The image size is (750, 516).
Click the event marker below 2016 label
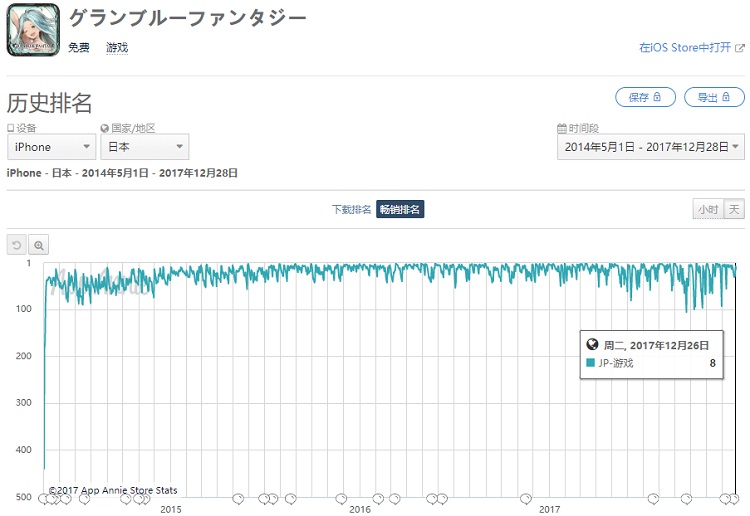[341, 497]
